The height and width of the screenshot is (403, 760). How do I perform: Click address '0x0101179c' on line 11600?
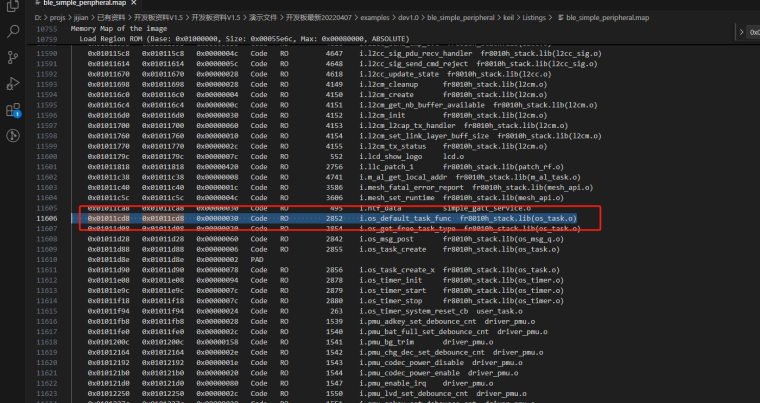coord(109,157)
